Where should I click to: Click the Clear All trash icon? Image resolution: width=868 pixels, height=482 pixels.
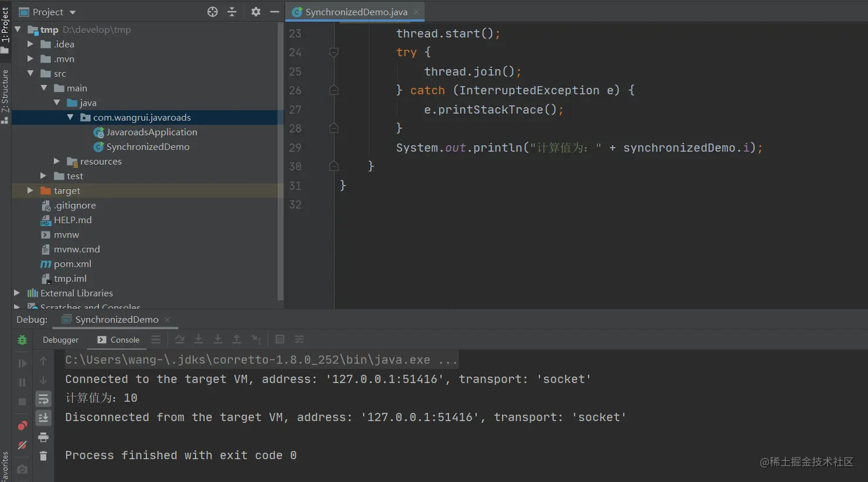[x=43, y=456]
